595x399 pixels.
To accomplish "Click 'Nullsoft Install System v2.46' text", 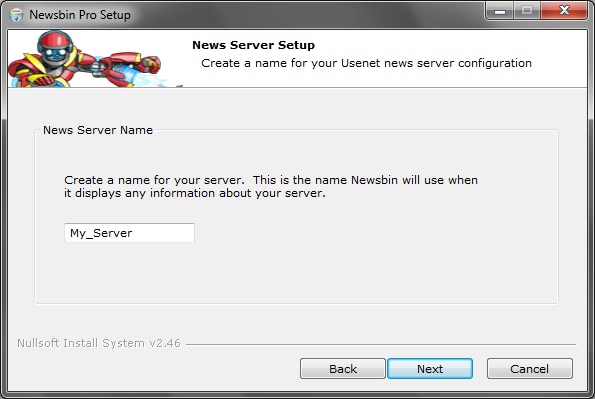I will 99,343.
